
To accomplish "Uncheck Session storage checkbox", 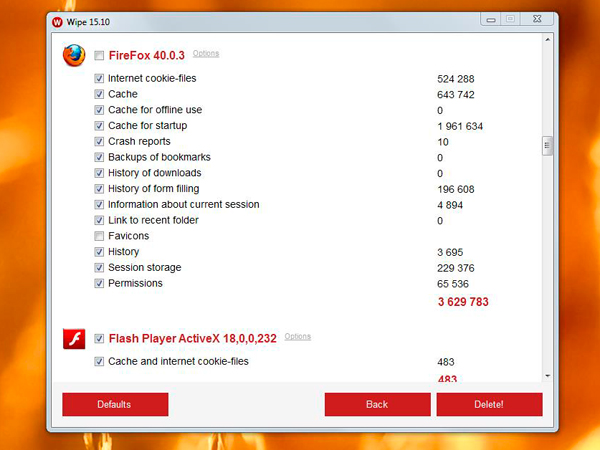I will pos(99,267).
